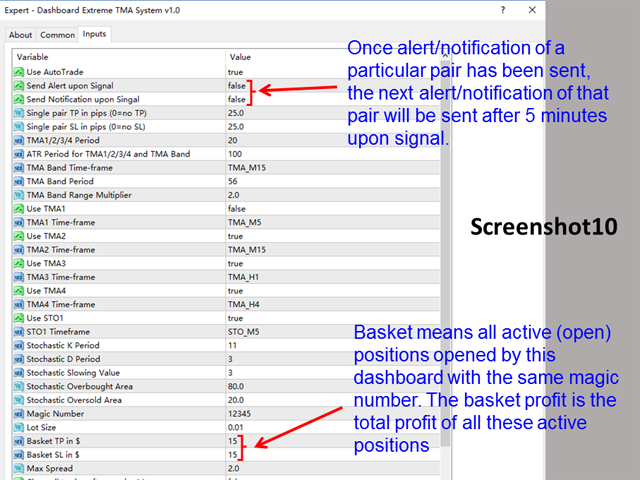The height and width of the screenshot is (480, 640).
Task: Select the Lot Size row icon
Action: click(x=19, y=427)
